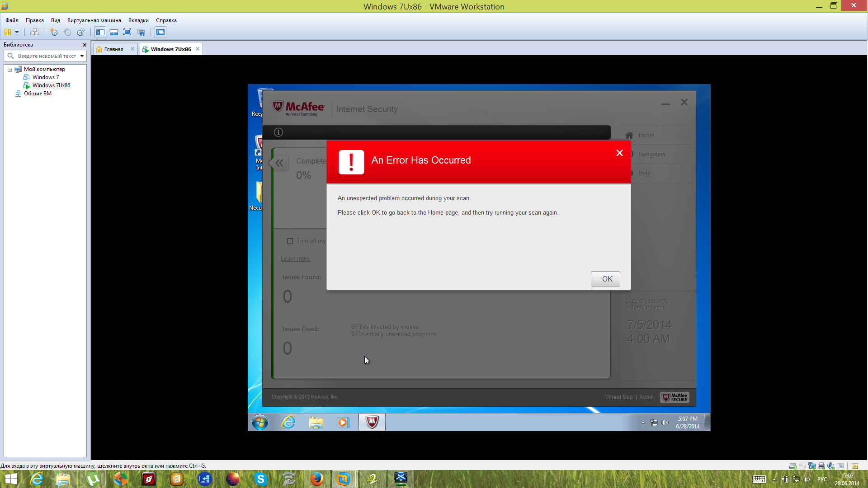The image size is (868, 488).
Task: Click the full screen mode icon
Action: (x=127, y=32)
